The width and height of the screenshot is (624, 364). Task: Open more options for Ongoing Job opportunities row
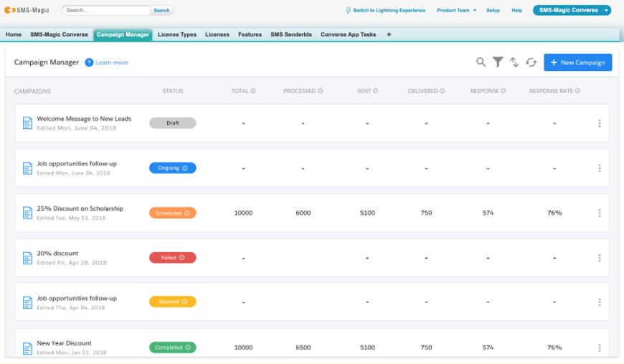(x=600, y=168)
